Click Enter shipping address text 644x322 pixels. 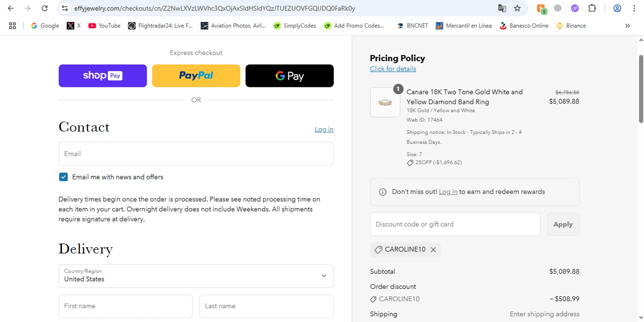pyautogui.click(x=544, y=314)
